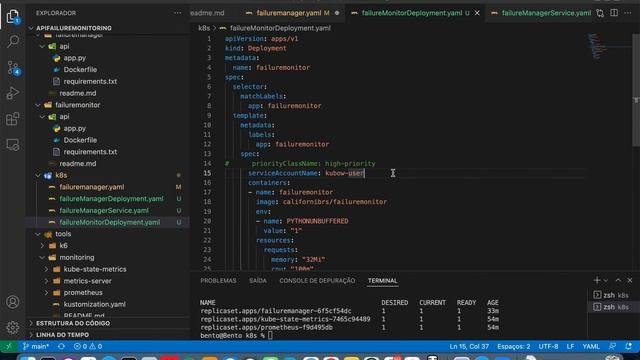
Task: Open app.py under failuremonitor api
Action: (x=109, y=128)
